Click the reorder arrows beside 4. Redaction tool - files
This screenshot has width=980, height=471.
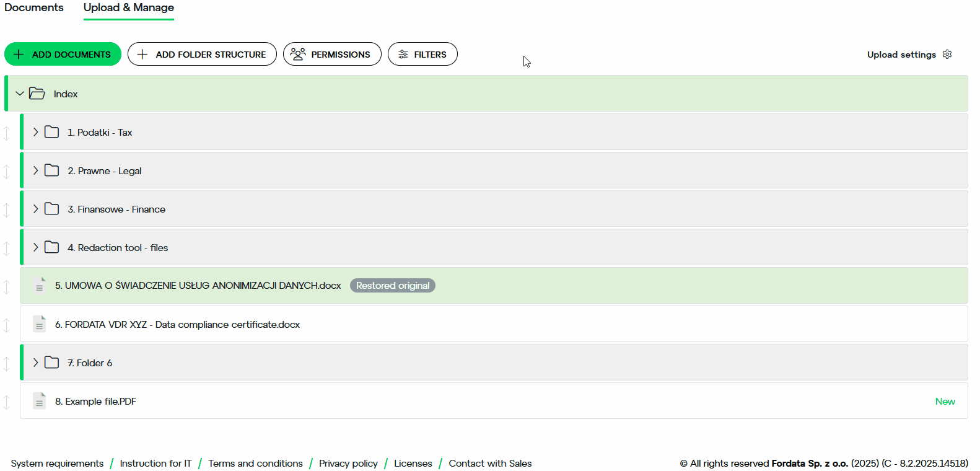[7, 248]
